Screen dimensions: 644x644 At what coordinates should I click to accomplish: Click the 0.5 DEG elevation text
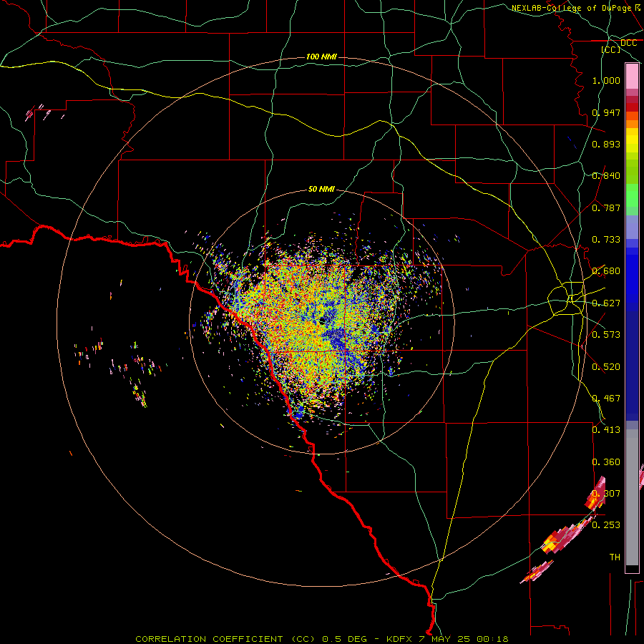(345, 639)
